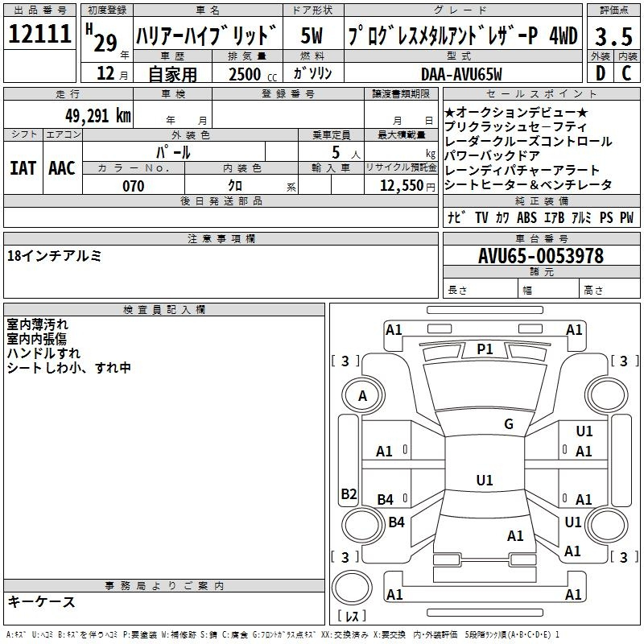This screenshot has width=644, height=644.
Task: Click the PS equipment entry
Action: tap(606, 217)
